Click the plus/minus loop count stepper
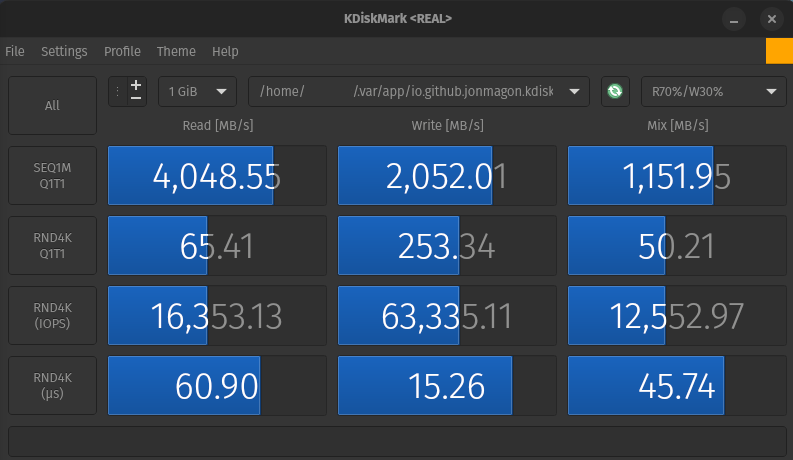The image size is (793, 460). [136, 91]
